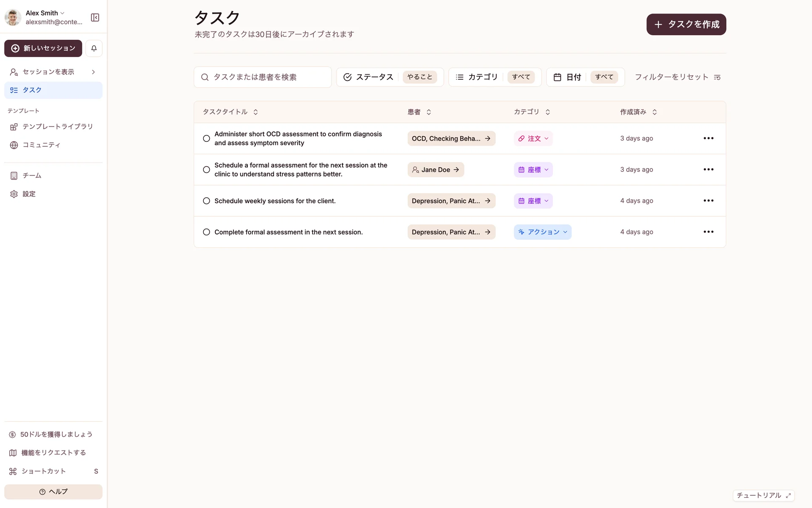Open notifications bell icon

[94, 48]
